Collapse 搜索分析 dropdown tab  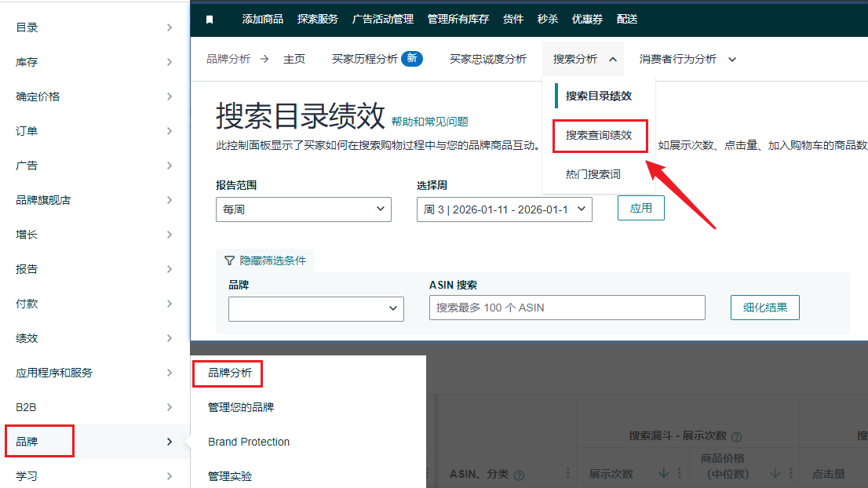(584, 59)
